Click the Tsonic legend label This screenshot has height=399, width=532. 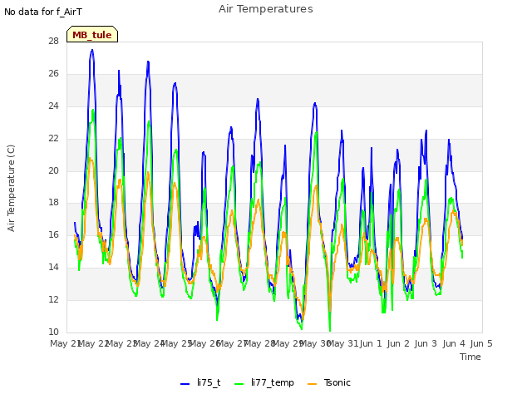coord(337,382)
